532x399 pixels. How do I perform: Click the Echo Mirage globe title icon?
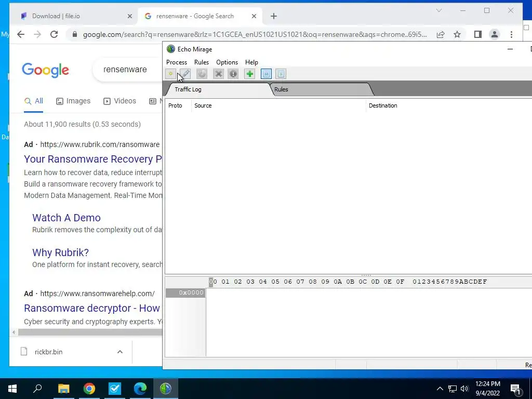coord(171,49)
